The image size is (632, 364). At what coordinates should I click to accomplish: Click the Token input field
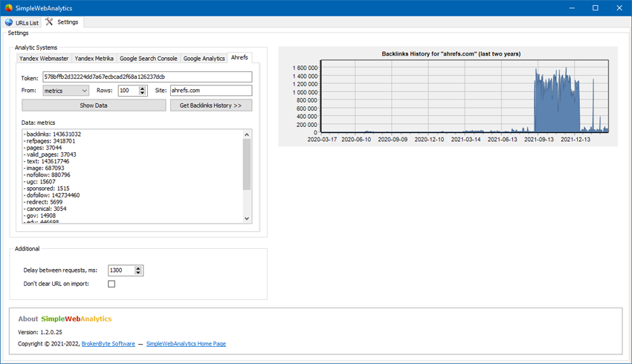point(146,77)
